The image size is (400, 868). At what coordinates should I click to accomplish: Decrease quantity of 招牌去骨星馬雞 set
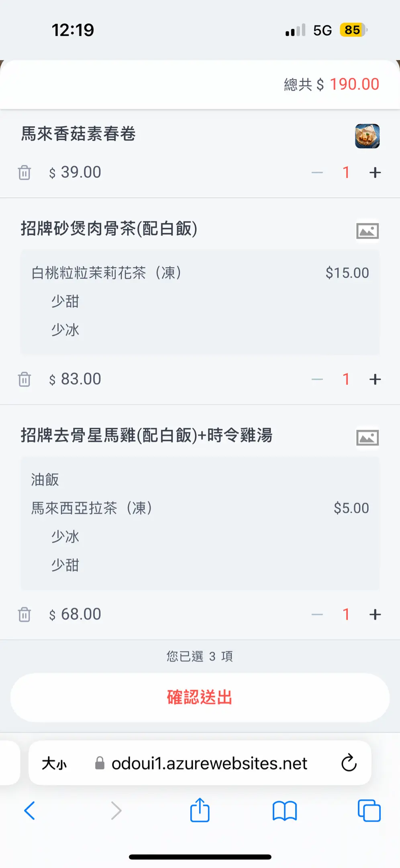317,614
